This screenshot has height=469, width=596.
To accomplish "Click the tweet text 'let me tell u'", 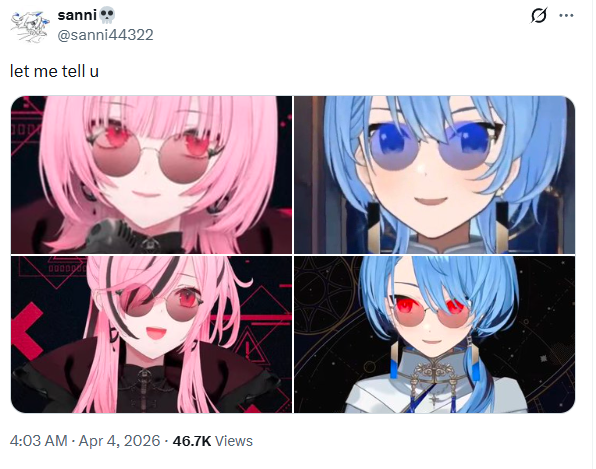I will [54, 71].
